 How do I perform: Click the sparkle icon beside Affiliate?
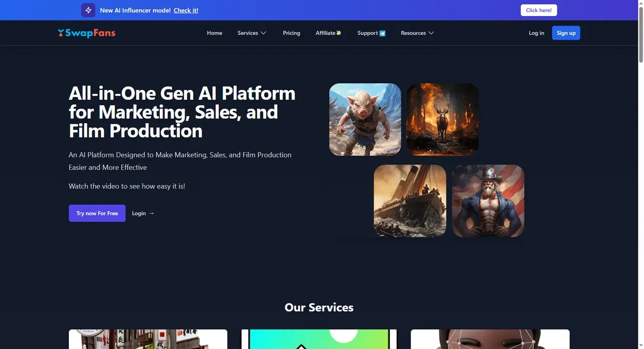(339, 33)
